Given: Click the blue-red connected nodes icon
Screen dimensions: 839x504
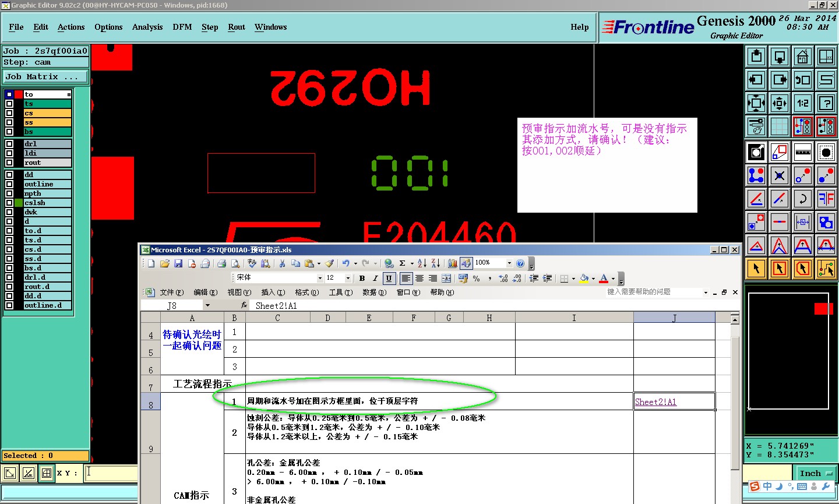Looking at the screenshot, I should [756, 175].
